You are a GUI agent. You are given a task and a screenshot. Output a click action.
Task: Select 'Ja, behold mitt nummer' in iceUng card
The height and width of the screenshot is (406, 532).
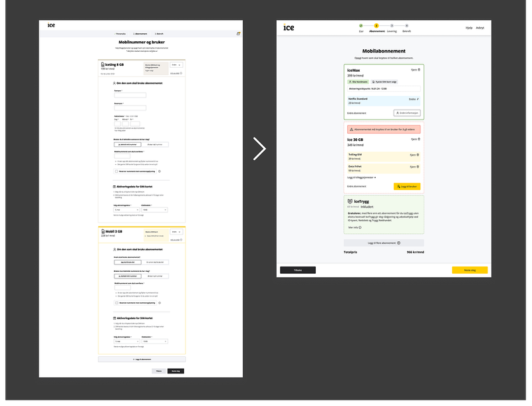[128, 145]
